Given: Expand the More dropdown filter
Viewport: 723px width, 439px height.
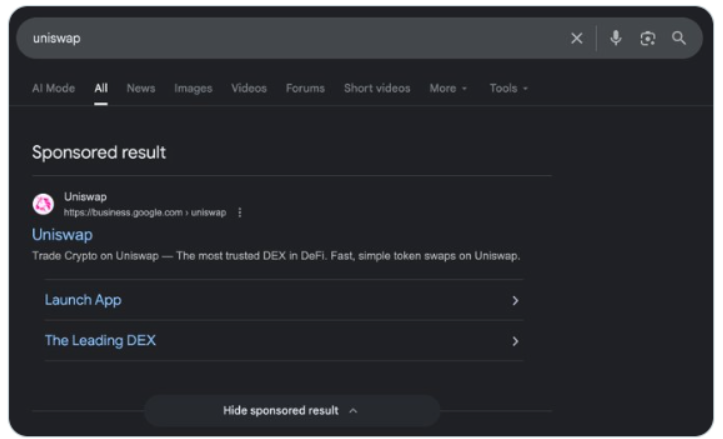Looking at the screenshot, I should click(x=448, y=88).
